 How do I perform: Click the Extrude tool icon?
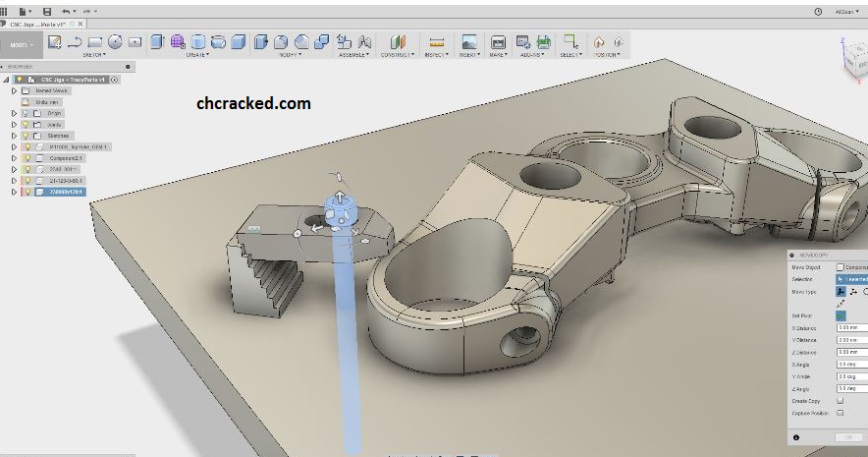157,41
